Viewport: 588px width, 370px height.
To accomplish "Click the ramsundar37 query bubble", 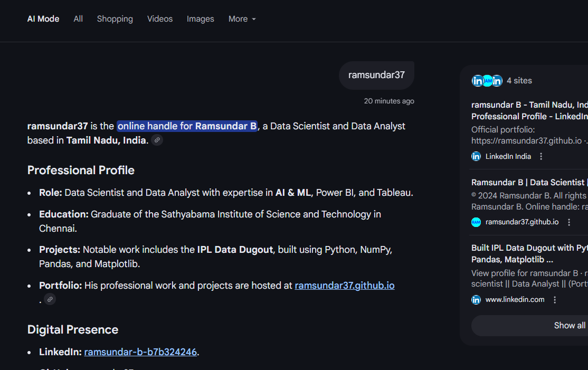I will pyautogui.click(x=376, y=75).
